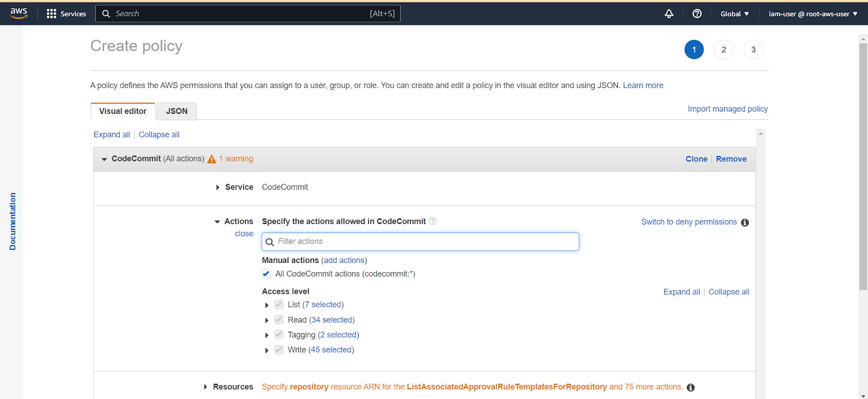Switch to the JSON tab
868x399 pixels.
[x=177, y=111]
